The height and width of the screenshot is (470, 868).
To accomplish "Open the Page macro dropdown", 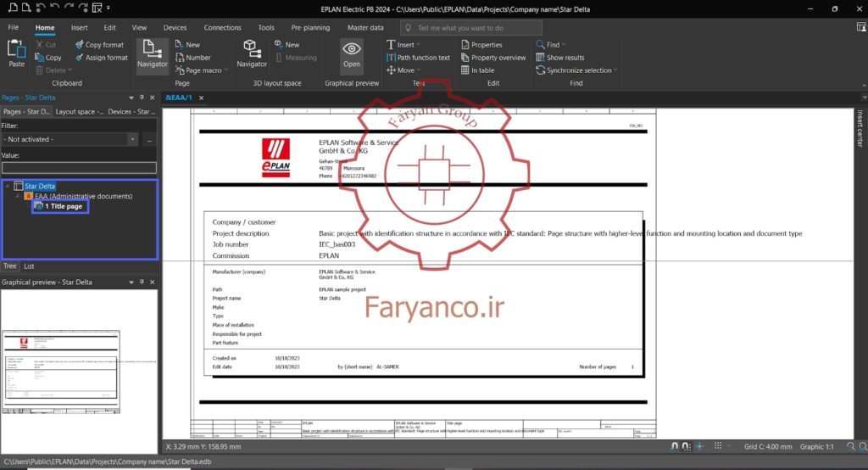I will click(225, 70).
